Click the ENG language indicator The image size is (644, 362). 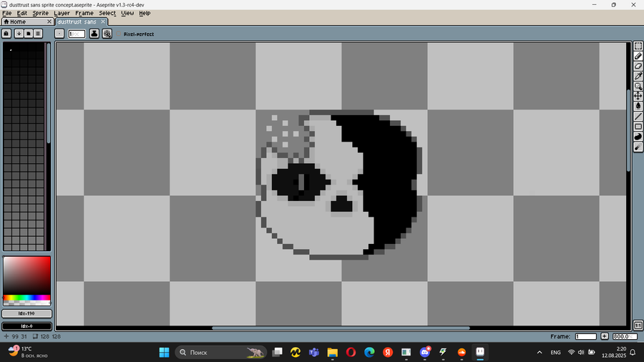[556, 352]
